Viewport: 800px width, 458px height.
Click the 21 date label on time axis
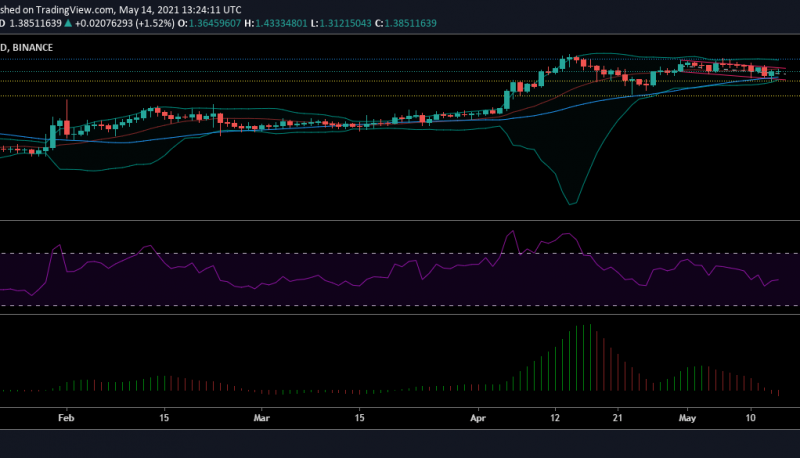pos(618,418)
